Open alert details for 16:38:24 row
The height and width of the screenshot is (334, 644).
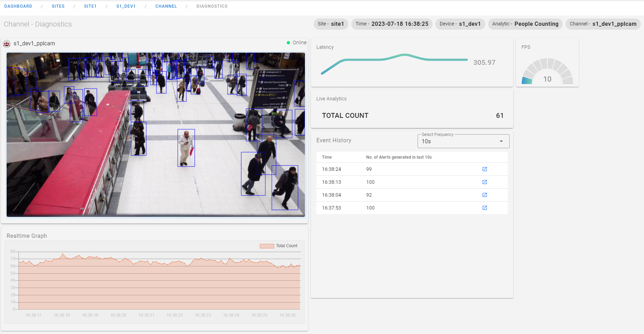point(485,169)
